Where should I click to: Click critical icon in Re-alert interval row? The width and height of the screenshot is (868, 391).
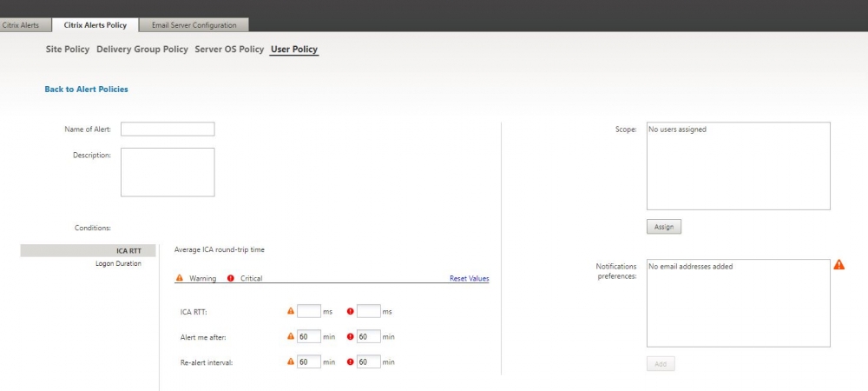tap(351, 361)
